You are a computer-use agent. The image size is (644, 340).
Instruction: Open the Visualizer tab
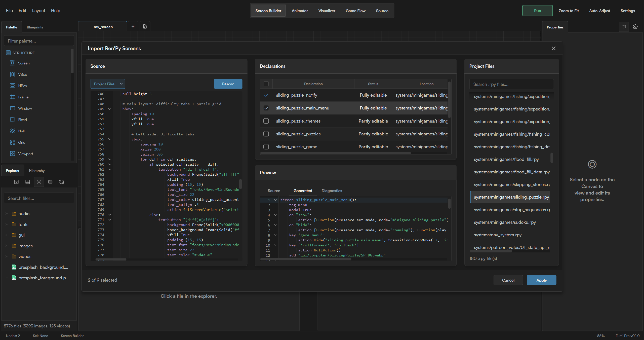point(327,11)
